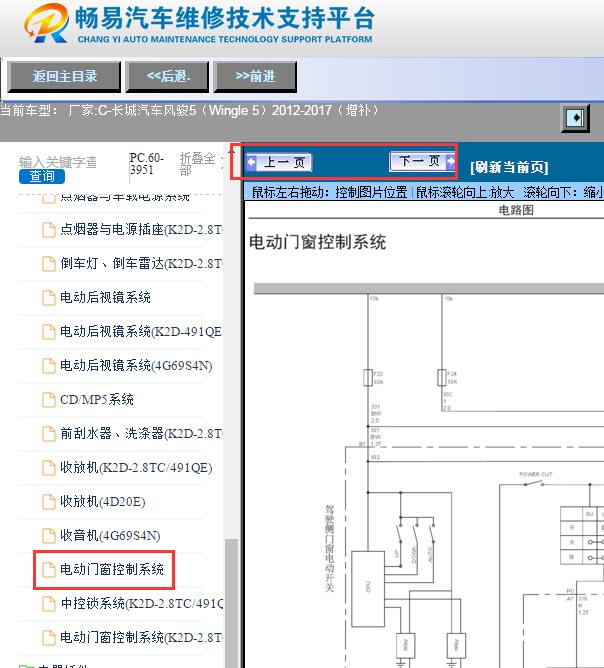Go to previous page with 上一页
The image size is (604, 668).
279,162
